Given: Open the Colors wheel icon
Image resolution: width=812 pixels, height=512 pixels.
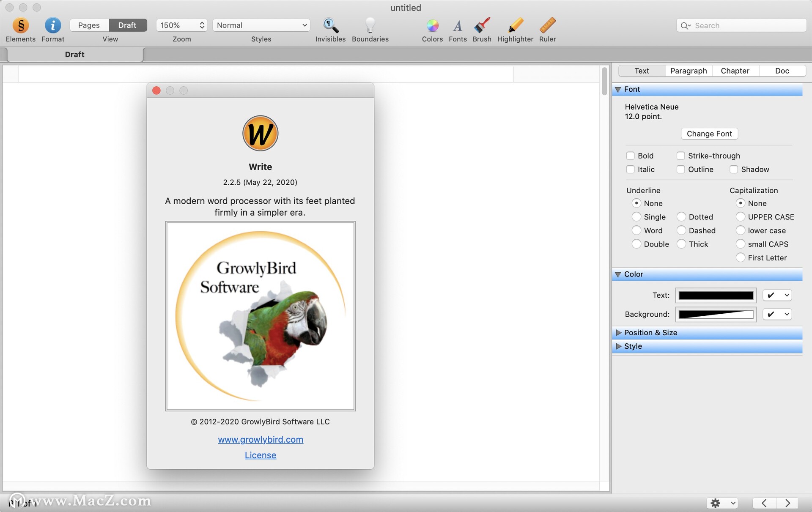Looking at the screenshot, I should 432,26.
